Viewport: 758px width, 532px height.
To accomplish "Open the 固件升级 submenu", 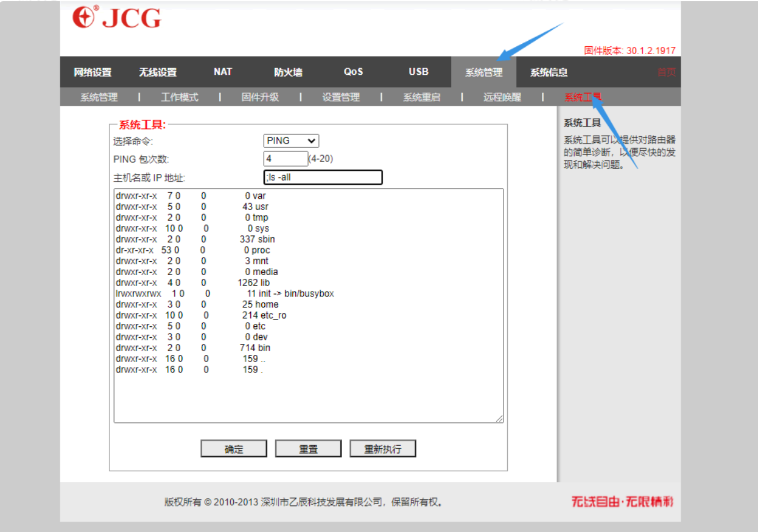I will [260, 97].
